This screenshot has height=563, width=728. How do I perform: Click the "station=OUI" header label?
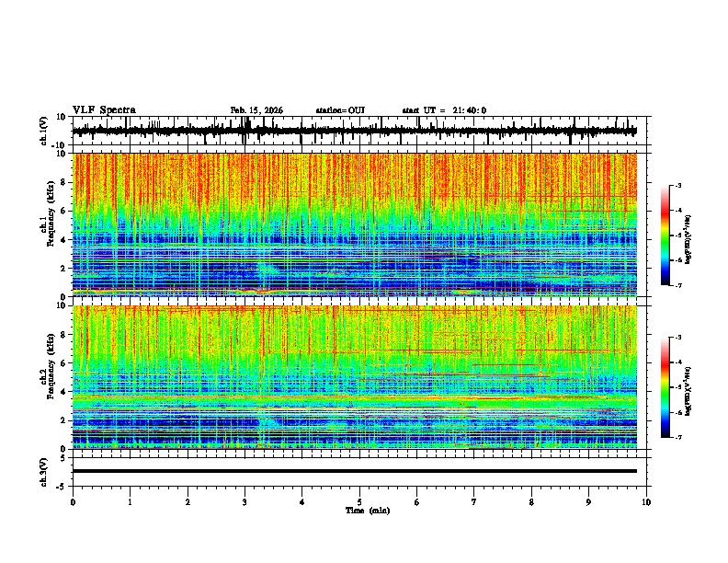pos(340,110)
